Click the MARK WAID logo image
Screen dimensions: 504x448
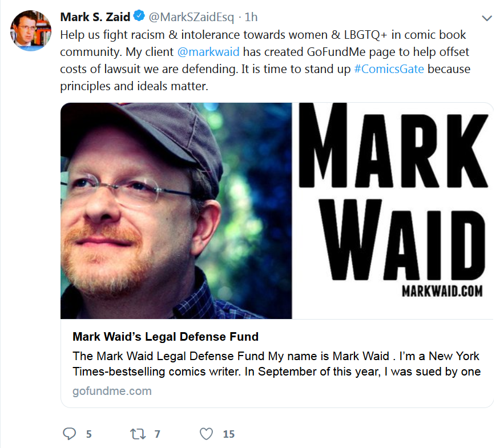[x=393, y=211]
